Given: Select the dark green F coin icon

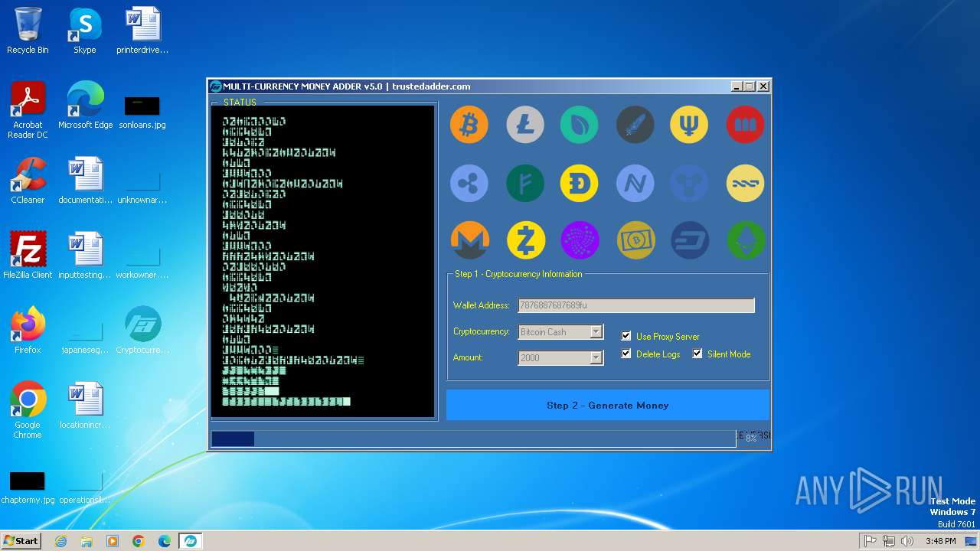Looking at the screenshot, I should click(x=525, y=183).
